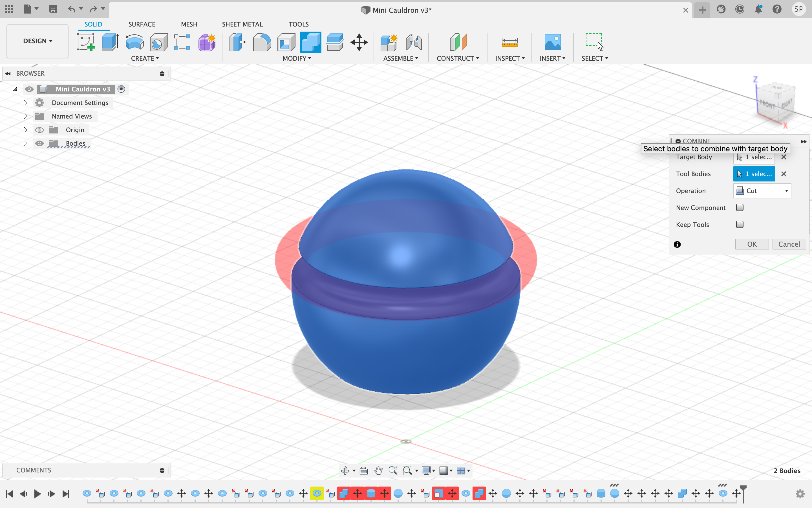Image resolution: width=812 pixels, height=508 pixels.
Task: Select the Move/Copy tool
Action: point(359,42)
